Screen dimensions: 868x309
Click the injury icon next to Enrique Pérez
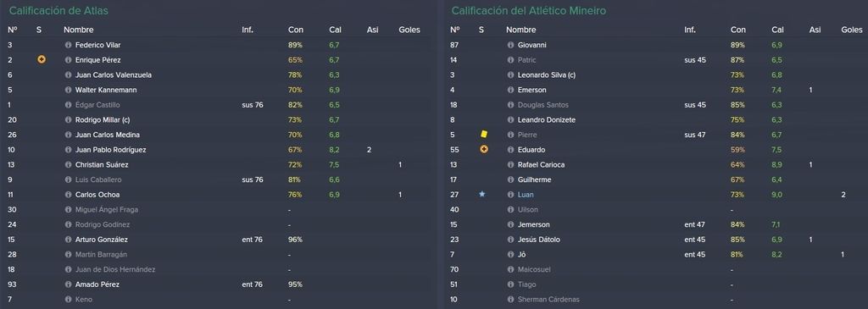(x=41, y=60)
